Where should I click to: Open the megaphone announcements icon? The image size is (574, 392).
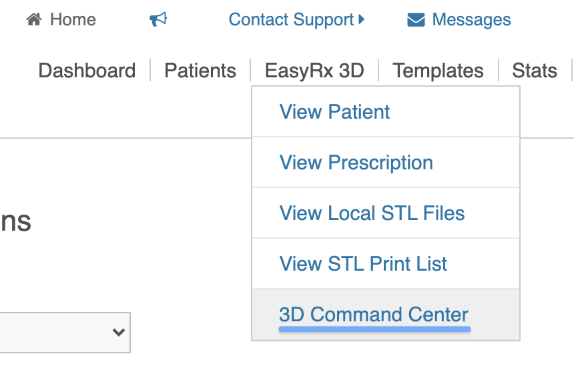[158, 19]
